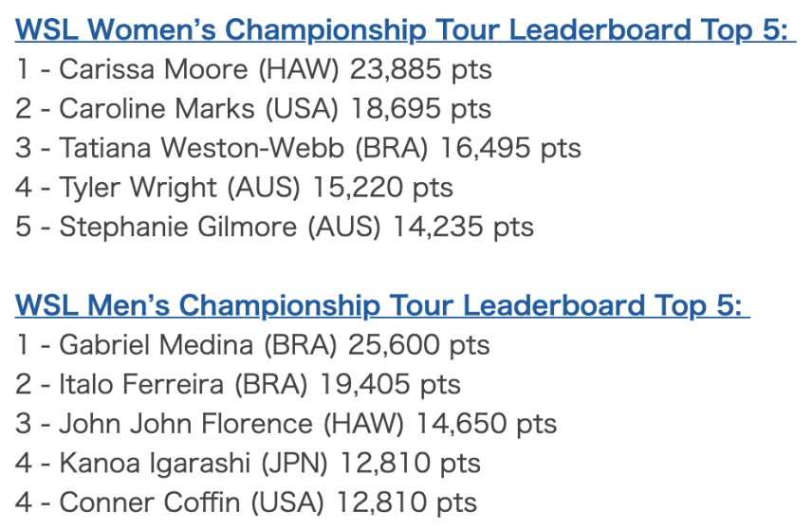Select Caroline Marks (USA) text line
The width and height of the screenshot is (812, 530).
coord(253,109)
